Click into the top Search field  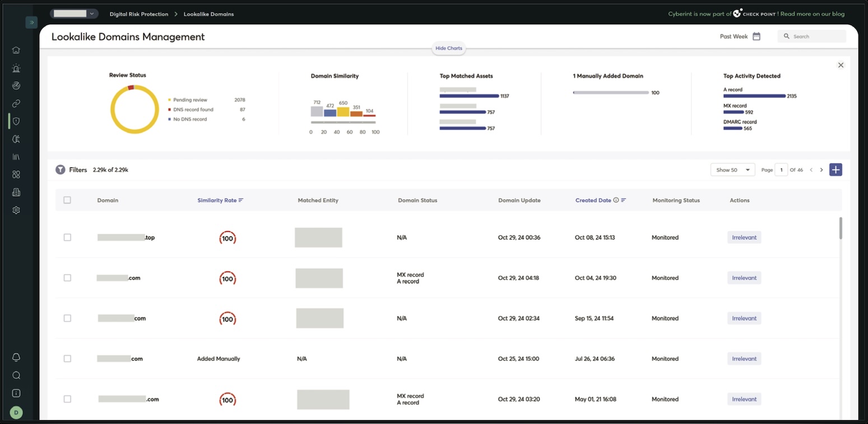pos(812,36)
